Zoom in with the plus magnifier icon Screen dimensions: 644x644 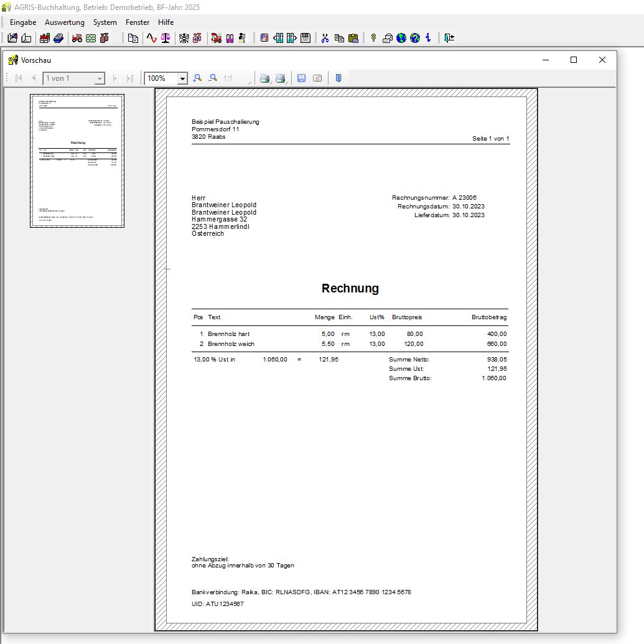coord(197,78)
